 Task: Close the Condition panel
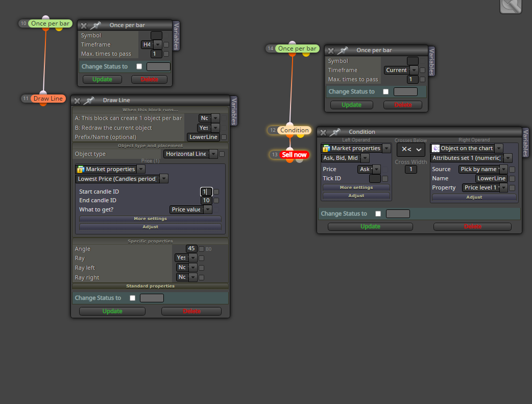[323, 132]
